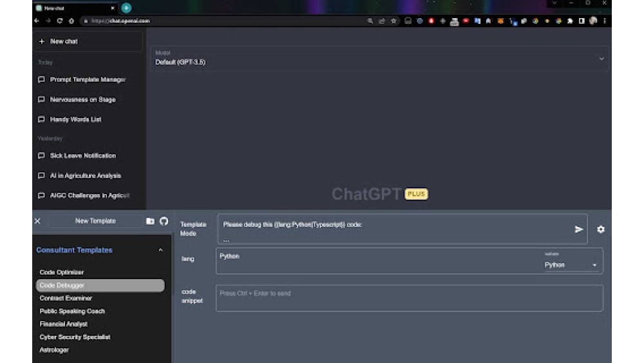This screenshot has height=363, width=644.
Task: Select the Contract Examiner template
Action: (x=66, y=298)
